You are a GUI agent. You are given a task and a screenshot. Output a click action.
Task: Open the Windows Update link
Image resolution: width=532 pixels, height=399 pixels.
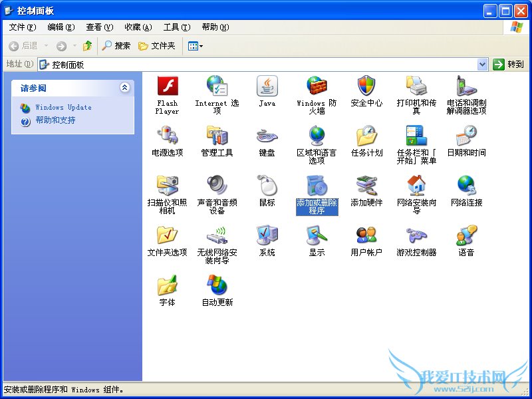[63, 107]
